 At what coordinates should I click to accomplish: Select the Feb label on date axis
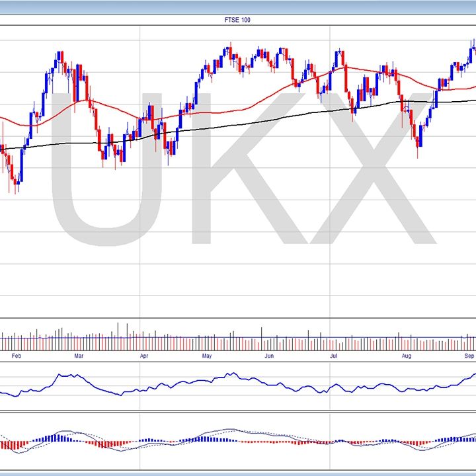(x=17, y=356)
